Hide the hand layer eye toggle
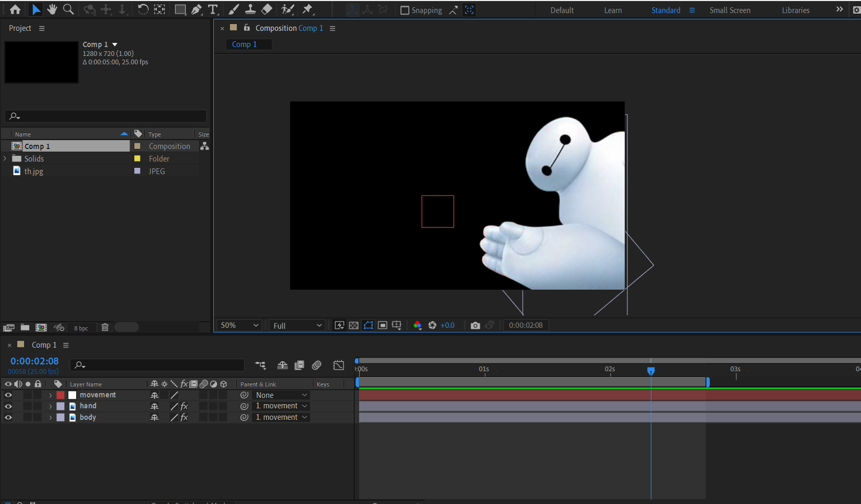This screenshot has width=861, height=504. [8, 406]
